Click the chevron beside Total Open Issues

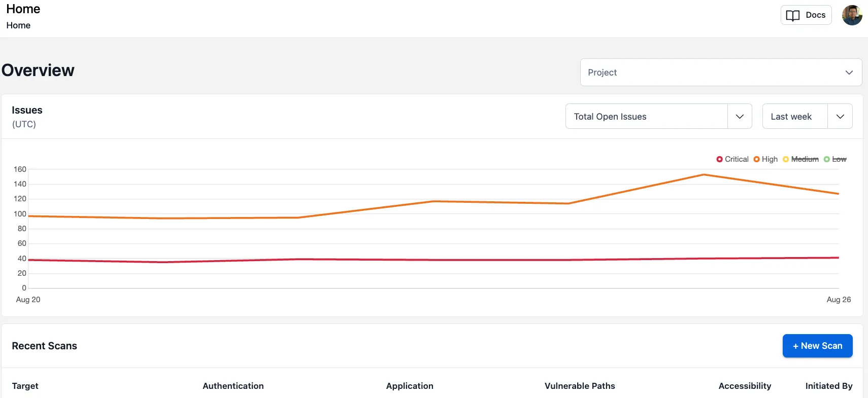[x=740, y=117]
